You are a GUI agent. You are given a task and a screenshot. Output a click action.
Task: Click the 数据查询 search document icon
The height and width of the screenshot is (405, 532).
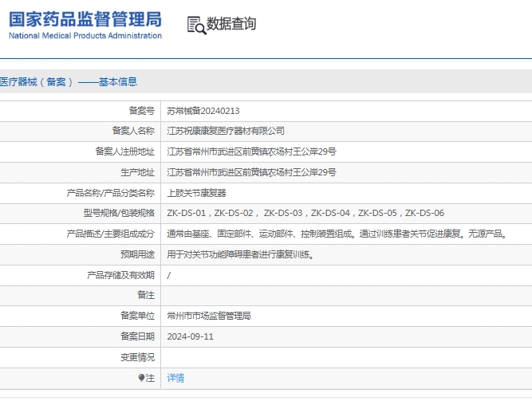(196, 26)
